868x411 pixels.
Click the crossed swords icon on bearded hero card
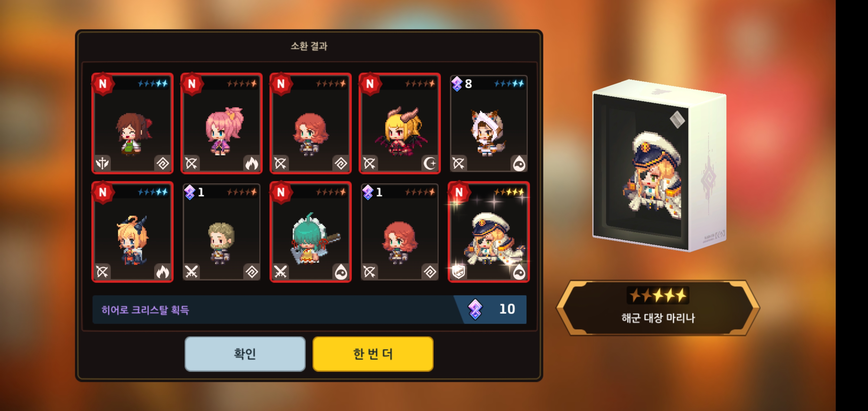coord(191,272)
